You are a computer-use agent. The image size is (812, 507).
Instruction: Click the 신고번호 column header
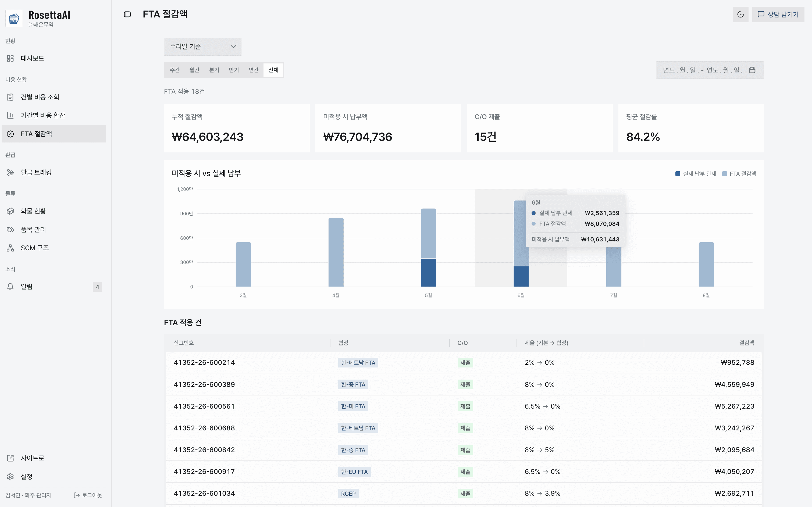(184, 343)
